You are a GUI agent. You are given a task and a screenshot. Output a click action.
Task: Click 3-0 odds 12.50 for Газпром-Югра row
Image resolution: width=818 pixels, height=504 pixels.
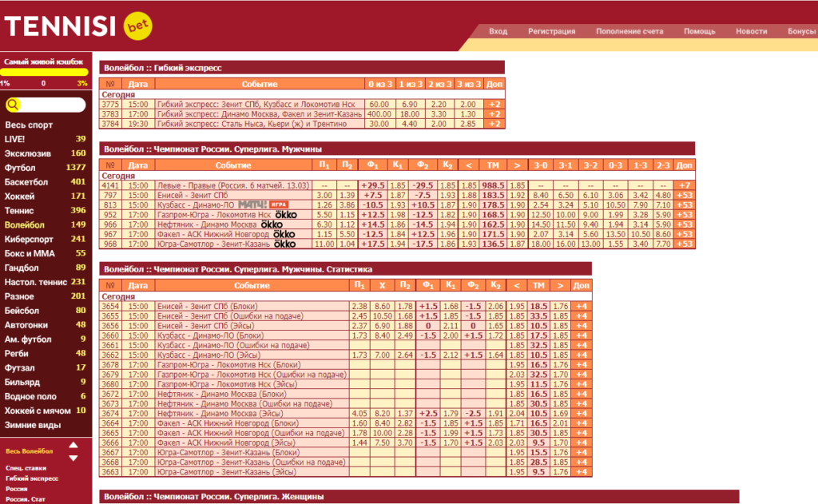tap(541, 214)
